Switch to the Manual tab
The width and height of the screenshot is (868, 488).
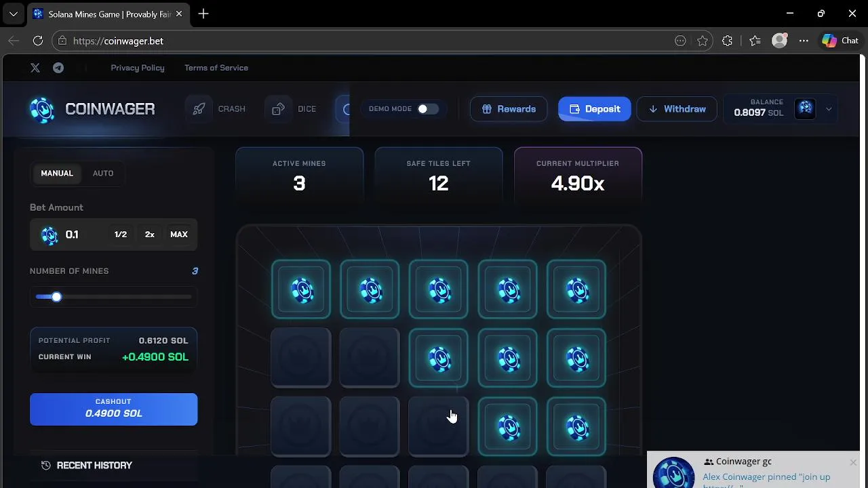(57, 174)
